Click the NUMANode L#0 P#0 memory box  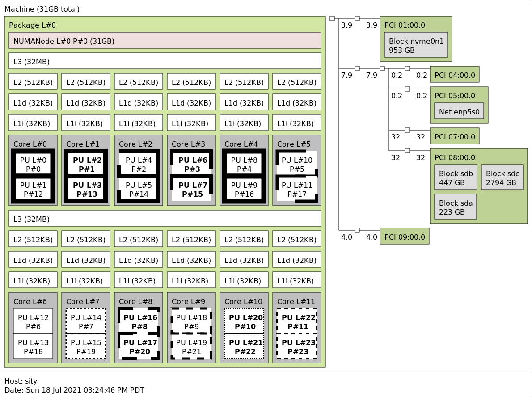tap(165, 41)
